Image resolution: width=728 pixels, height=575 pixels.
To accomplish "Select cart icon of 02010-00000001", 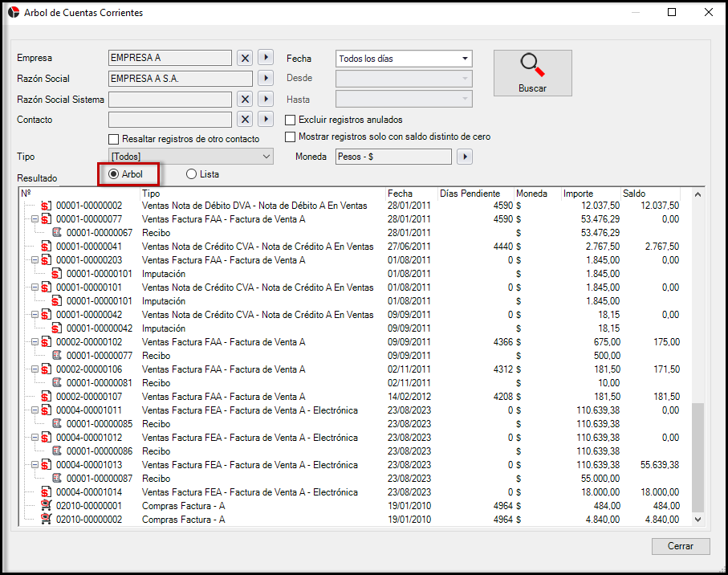I will (46, 506).
